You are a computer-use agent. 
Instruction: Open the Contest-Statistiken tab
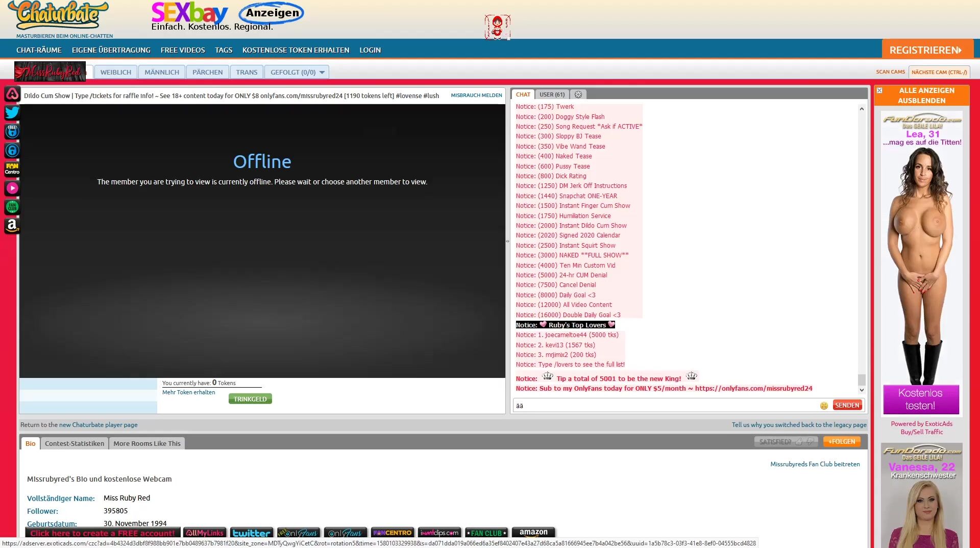(75, 443)
